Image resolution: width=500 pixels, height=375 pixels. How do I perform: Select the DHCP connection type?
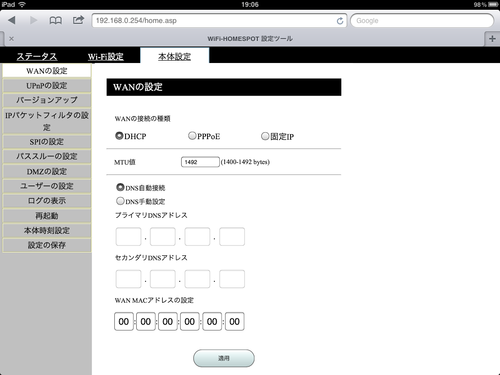[119, 136]
